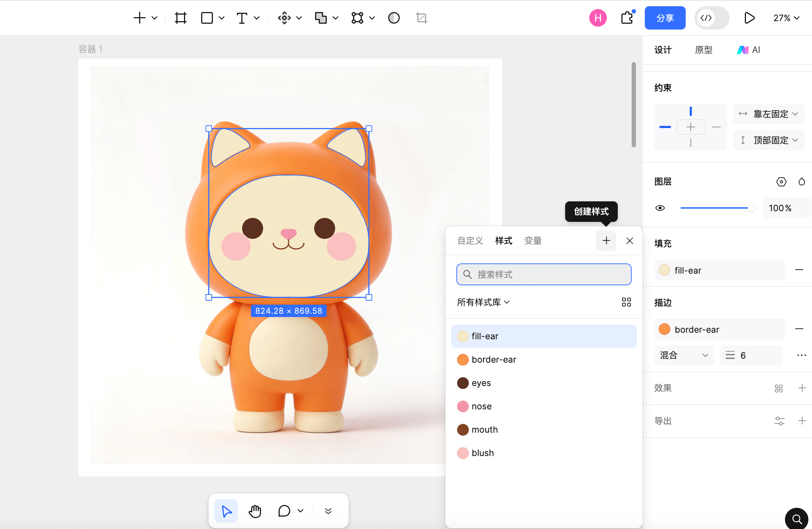Open the 靠左固定 horizontal constraint dropdown
This screenshot has height=529, width=812.
click(x=769, y=114)
